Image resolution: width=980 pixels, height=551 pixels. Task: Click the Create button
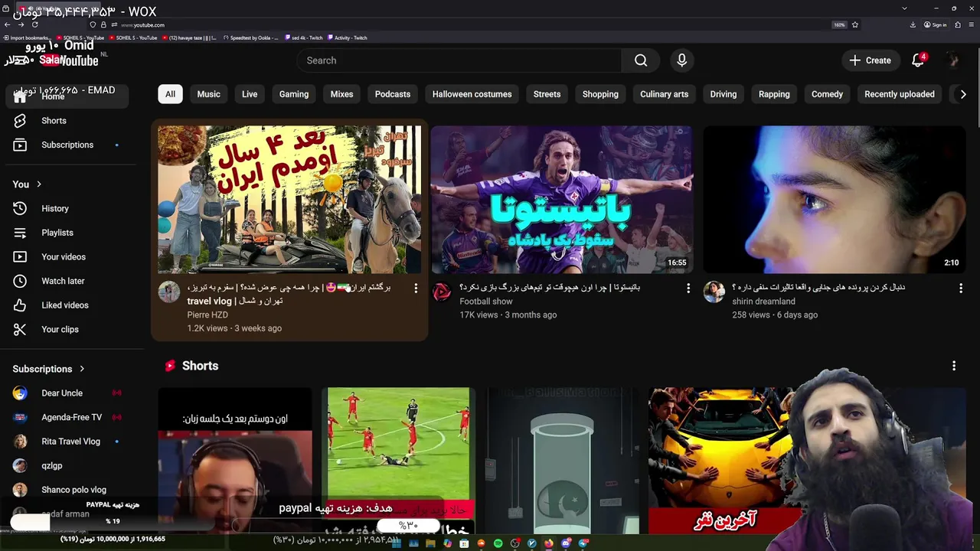(x=870, y=60)
